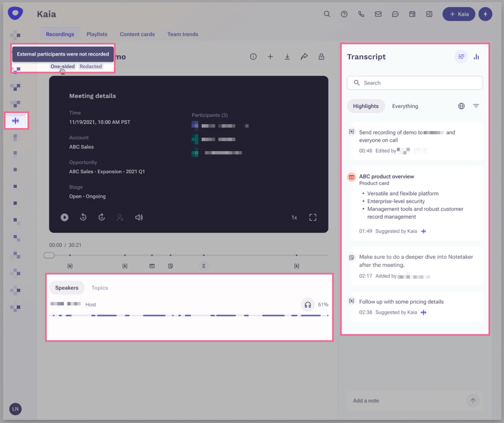Select the Kaia waveform icon in sidebar
Image resolution: width=504 pixels, height=423 pixels.
[15, 121]
